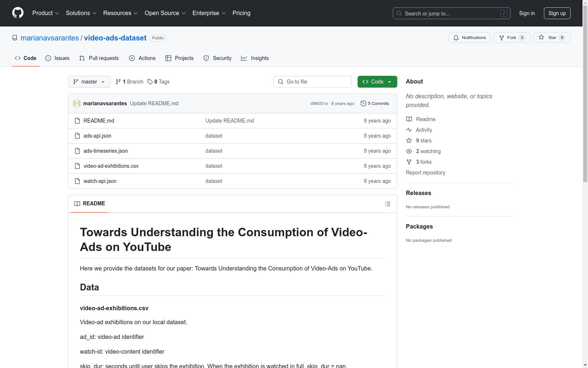The image size is (588, 368).
Task: Click the commit history clock icon
Action: 363,103
